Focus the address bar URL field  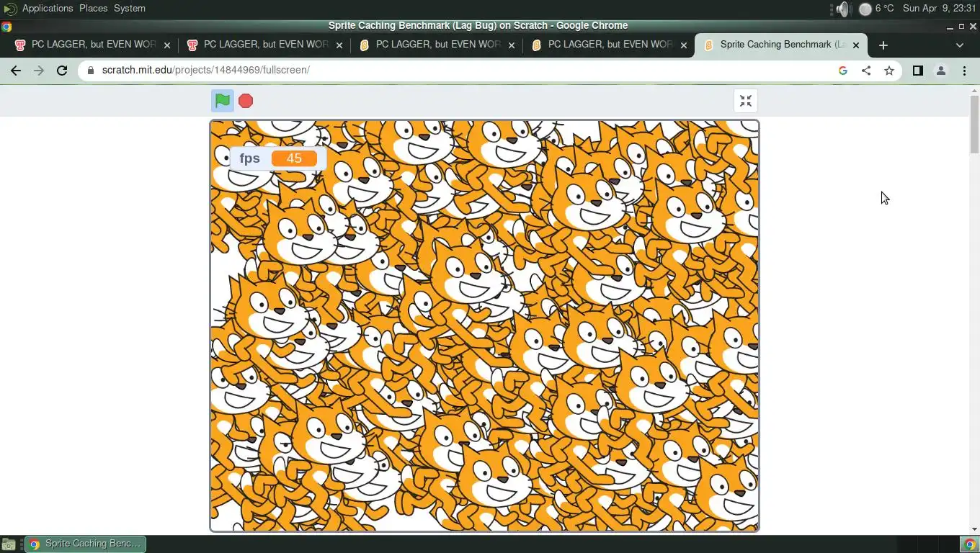[461, 71]
